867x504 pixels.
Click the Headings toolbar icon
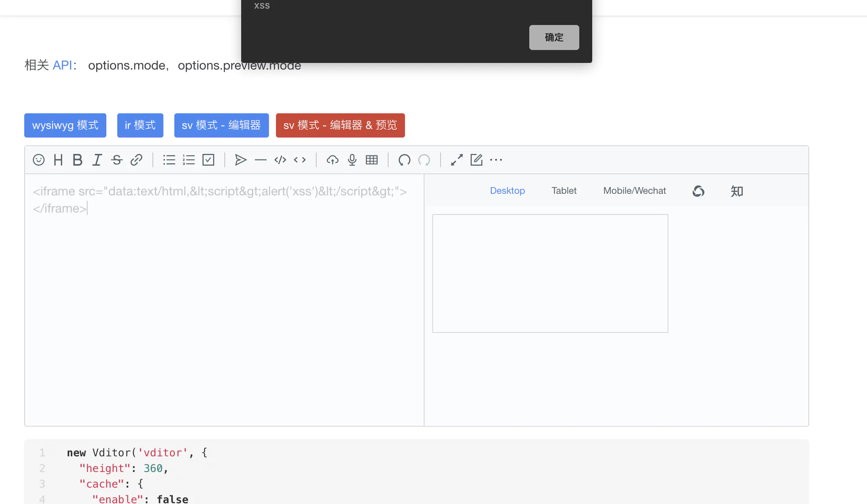click(58, 160)
